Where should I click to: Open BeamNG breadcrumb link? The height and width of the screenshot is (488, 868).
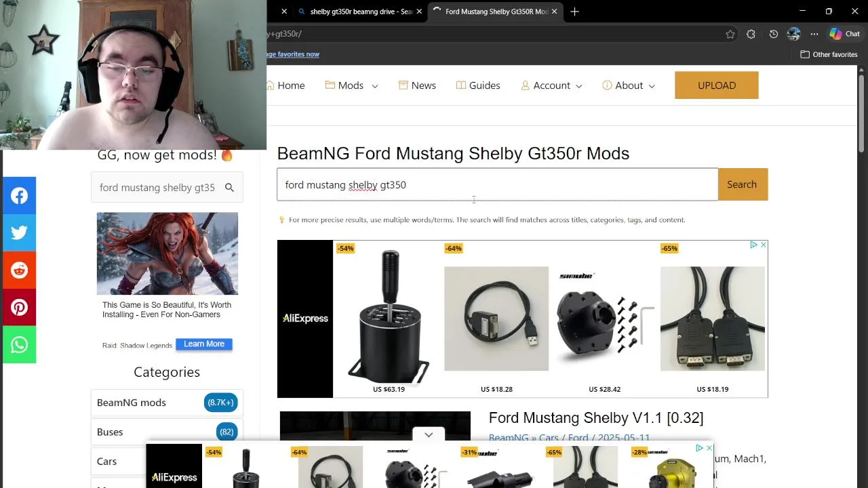[509, 438]
